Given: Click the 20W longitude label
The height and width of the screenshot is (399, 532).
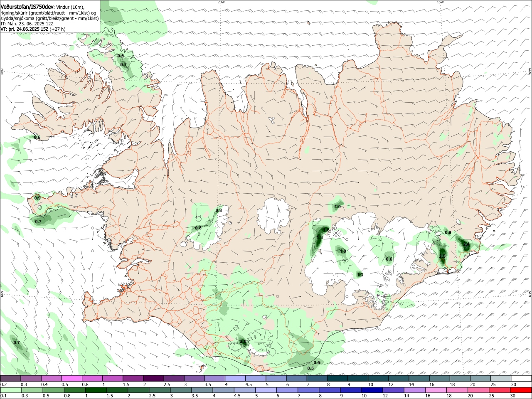Looking at the screenshot, I should pyautogui.click(x=221, y=2).
